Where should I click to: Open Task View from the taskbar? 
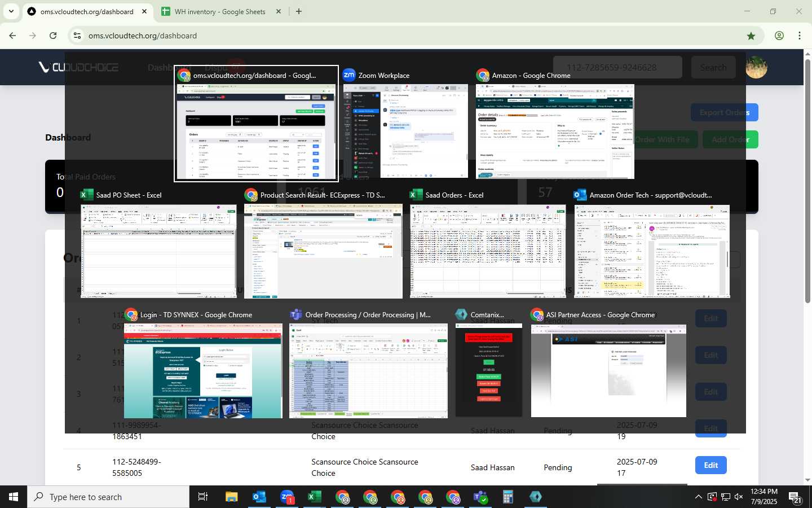point(203,497)
